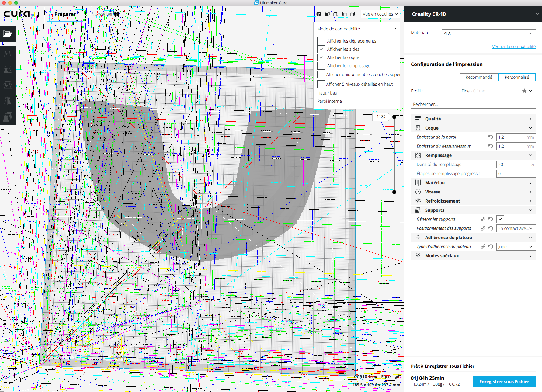The height and width of the screenshot is (392, 542).
Task: Select the Rotate tool in left toolbar
Action: tap(8, 85)
